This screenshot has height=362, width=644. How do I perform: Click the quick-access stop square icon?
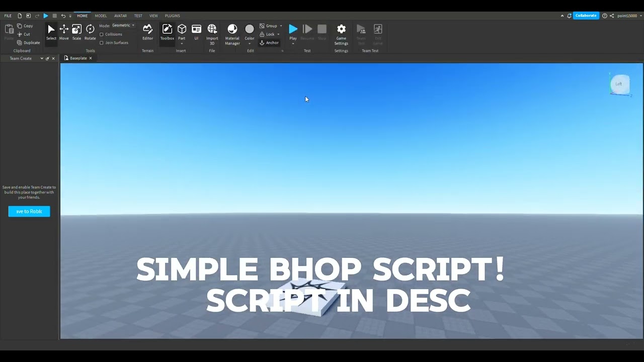(54, 16)
